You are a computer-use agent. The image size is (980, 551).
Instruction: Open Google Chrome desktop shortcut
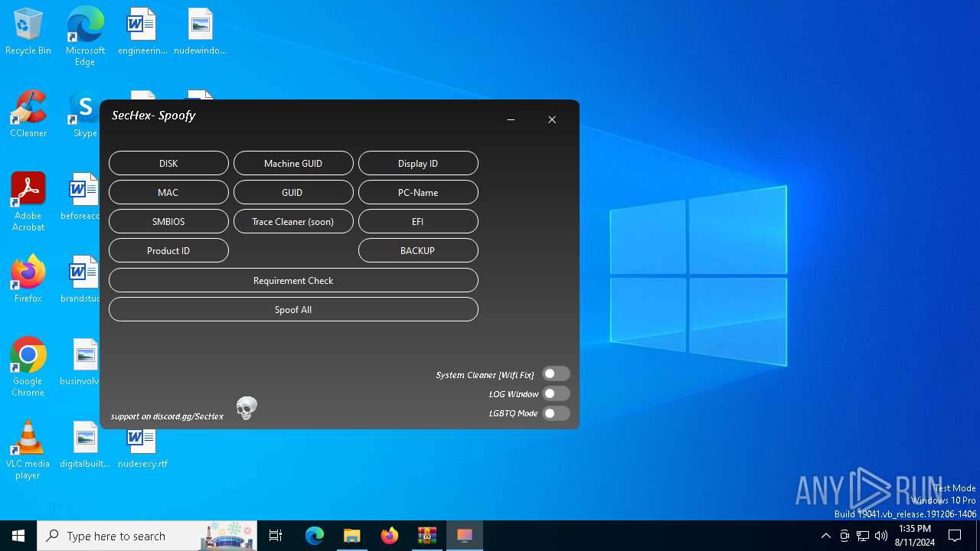(x=28, y=368)
